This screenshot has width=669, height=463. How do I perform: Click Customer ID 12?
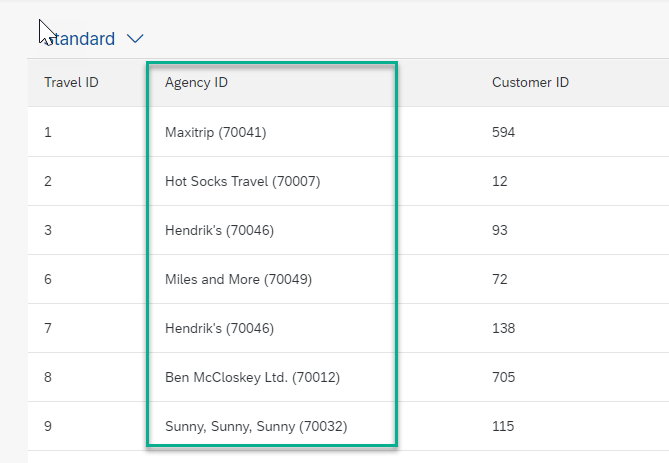pyautogui.click(x=500, y=181)
